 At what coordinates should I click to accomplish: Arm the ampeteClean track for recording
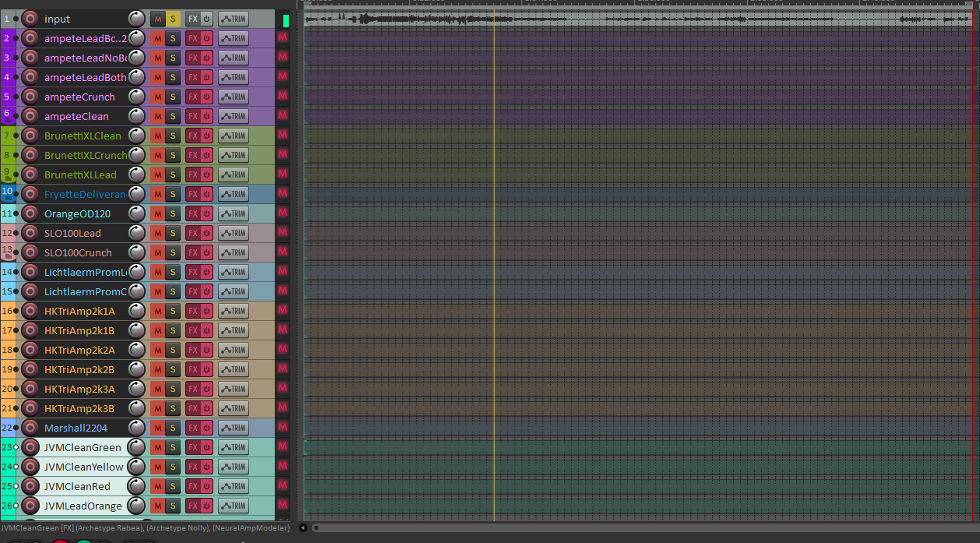point(30,116)
